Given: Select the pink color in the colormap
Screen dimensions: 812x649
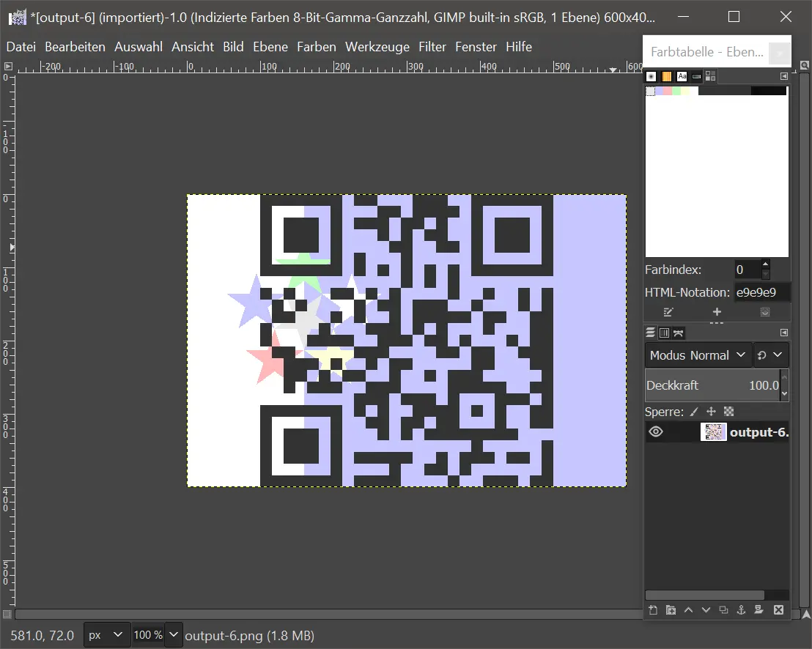Looking at the screenshot, I should pyautogui.click(x=667, y=91).
